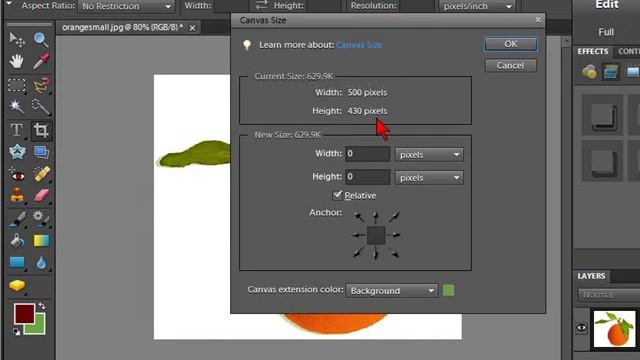Select the Horizontal Type tool

pos(17,130)
